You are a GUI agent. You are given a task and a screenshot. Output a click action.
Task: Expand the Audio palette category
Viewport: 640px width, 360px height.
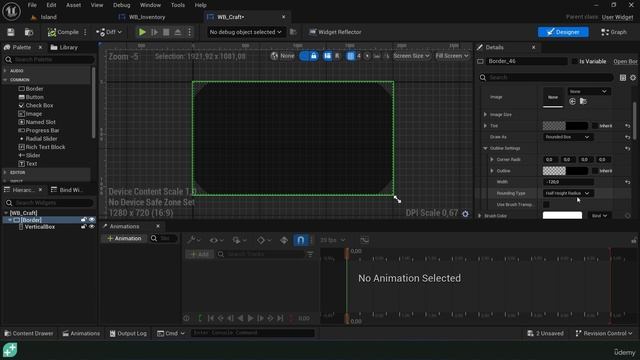pyautogui.click(x=5, y=71)
